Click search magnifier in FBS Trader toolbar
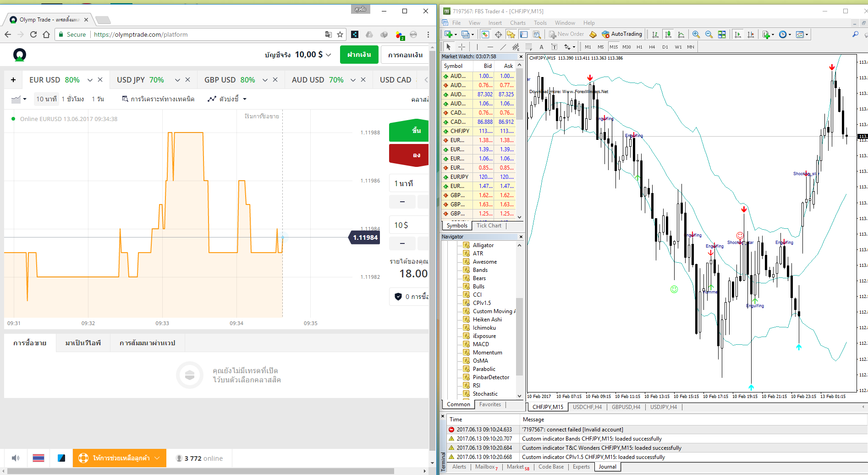This screenshot has width=868, height=475. coord(855,34)
